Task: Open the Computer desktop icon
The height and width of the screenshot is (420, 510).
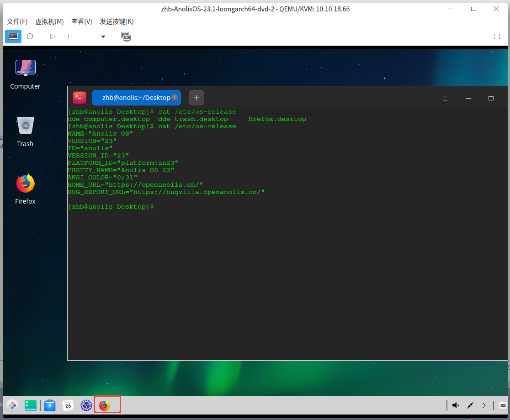Action: click(25, 68)
